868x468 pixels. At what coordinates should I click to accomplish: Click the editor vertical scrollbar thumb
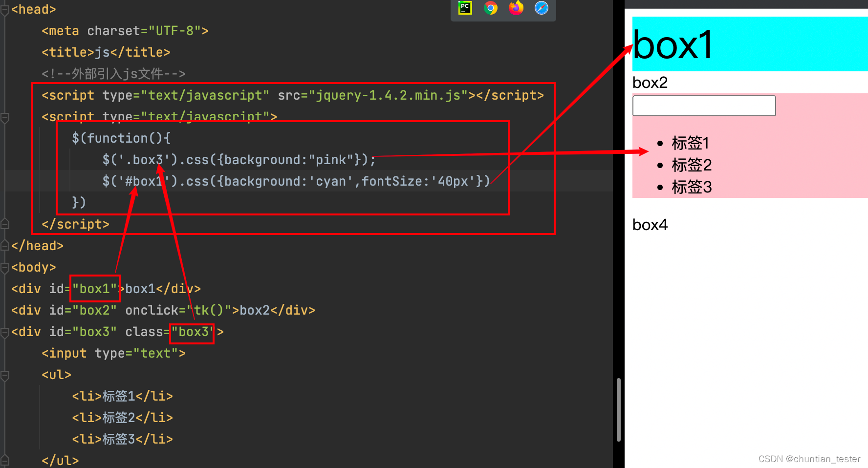click(619, 409)
